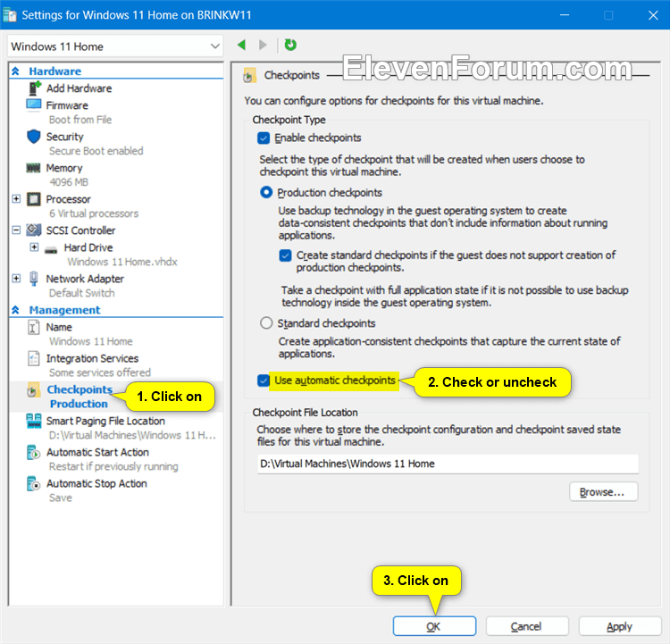
Task: Click Browse for checkpoint location
Action: point(603,492)
